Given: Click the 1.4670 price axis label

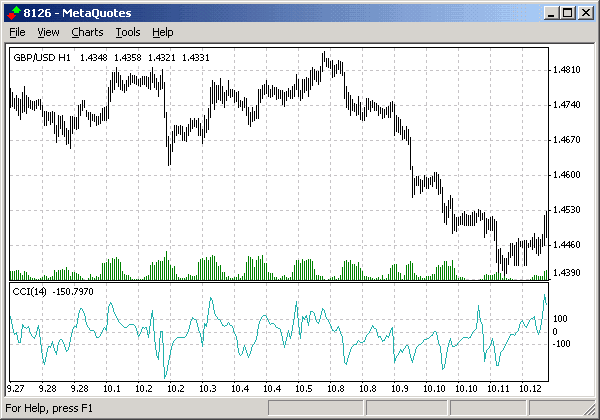Looking at the screenshot, I should click(x=567, y=140).
